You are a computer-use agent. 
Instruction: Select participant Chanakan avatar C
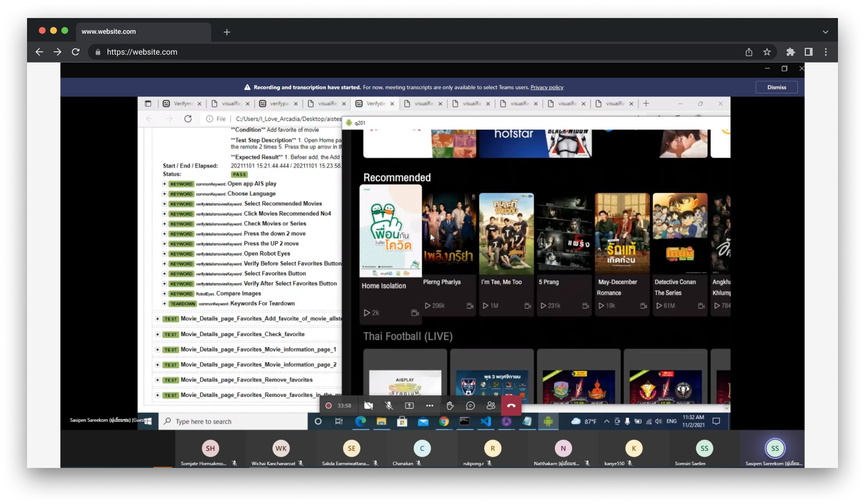[422, 448]
